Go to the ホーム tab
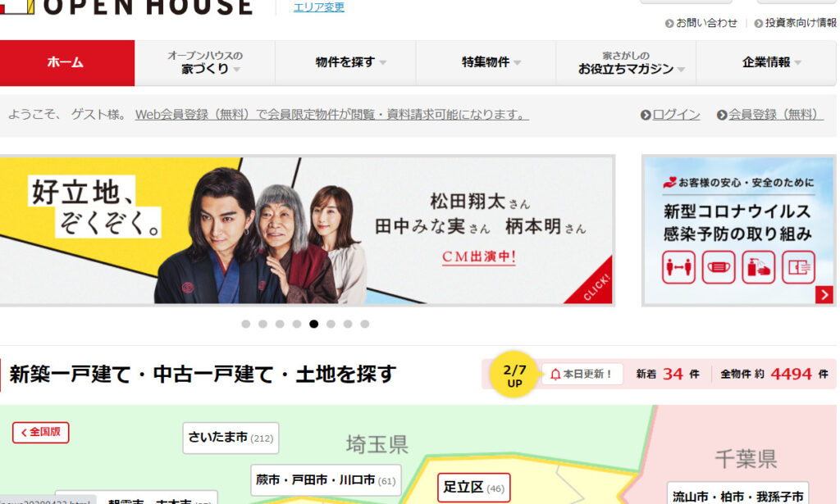The width and height of the screenshot is (840, 504). (66, 62)
